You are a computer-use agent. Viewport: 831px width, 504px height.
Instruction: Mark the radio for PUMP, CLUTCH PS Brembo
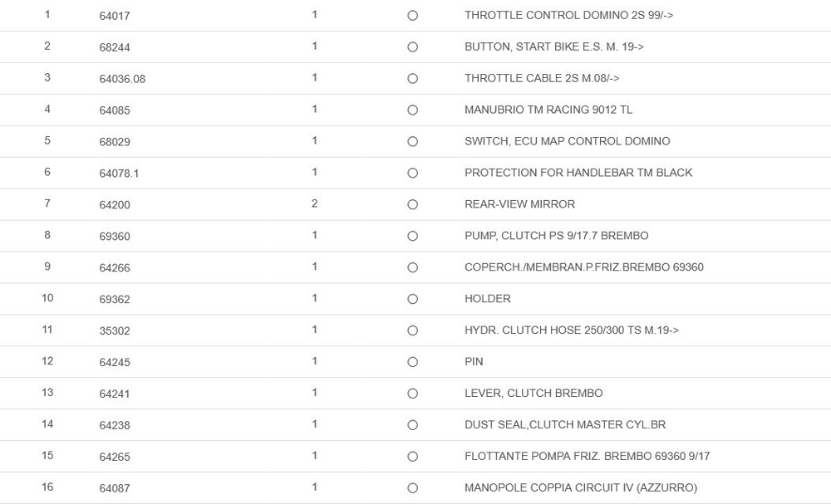412,236
